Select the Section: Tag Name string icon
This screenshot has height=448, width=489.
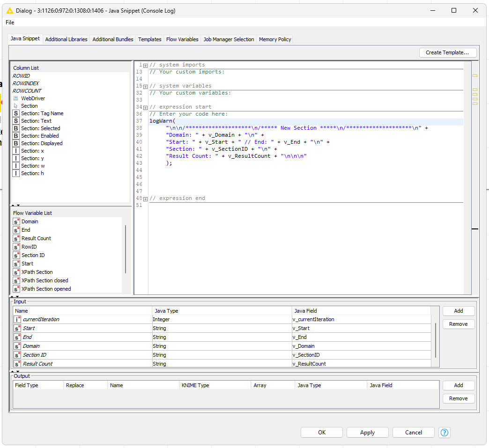16,113
